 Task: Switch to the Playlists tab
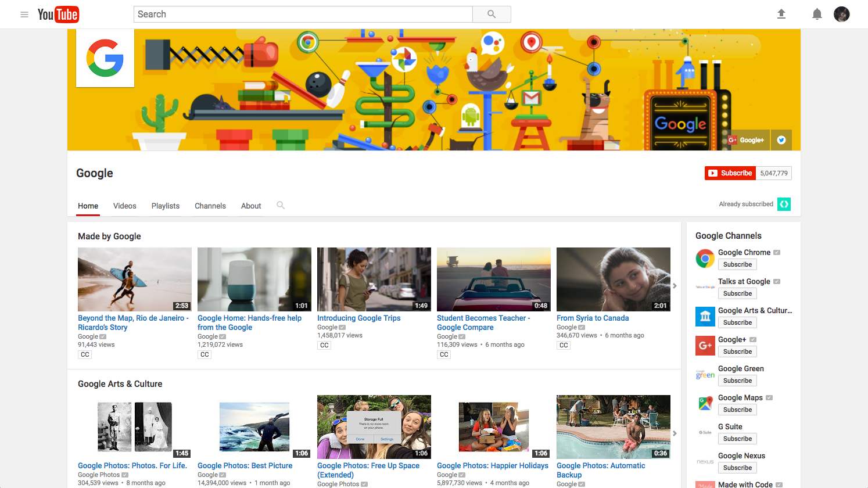[x=166, y=206]
